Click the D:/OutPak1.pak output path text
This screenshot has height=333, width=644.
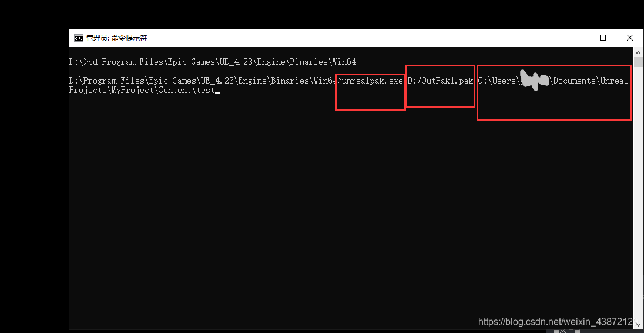click(441, 81)
